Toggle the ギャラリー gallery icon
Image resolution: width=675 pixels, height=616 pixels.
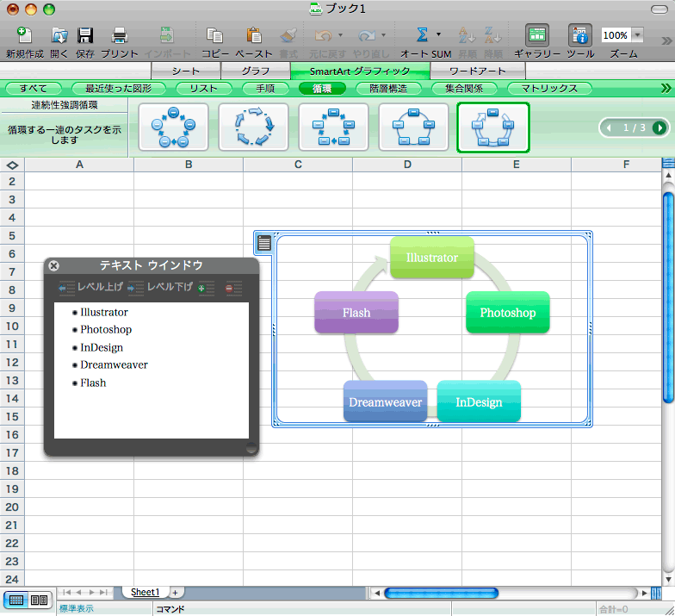(537, 34)
